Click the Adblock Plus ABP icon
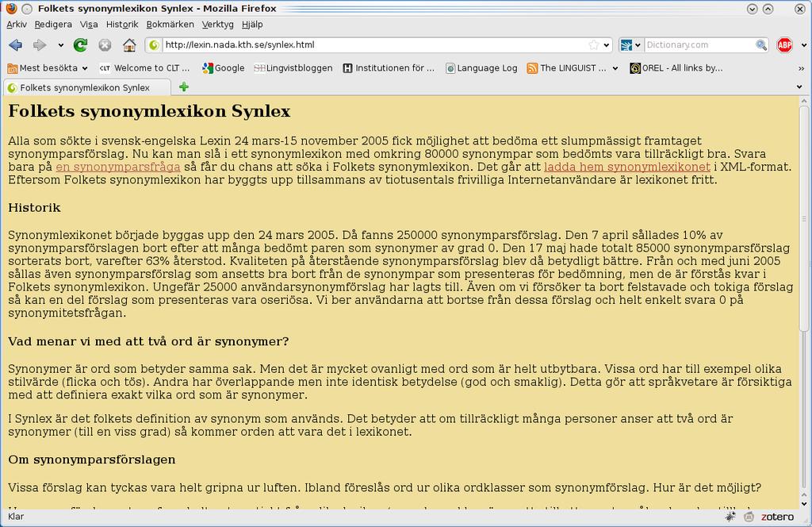Image resolution: width=812 pixels, height=527 pixels. point(784,45)
